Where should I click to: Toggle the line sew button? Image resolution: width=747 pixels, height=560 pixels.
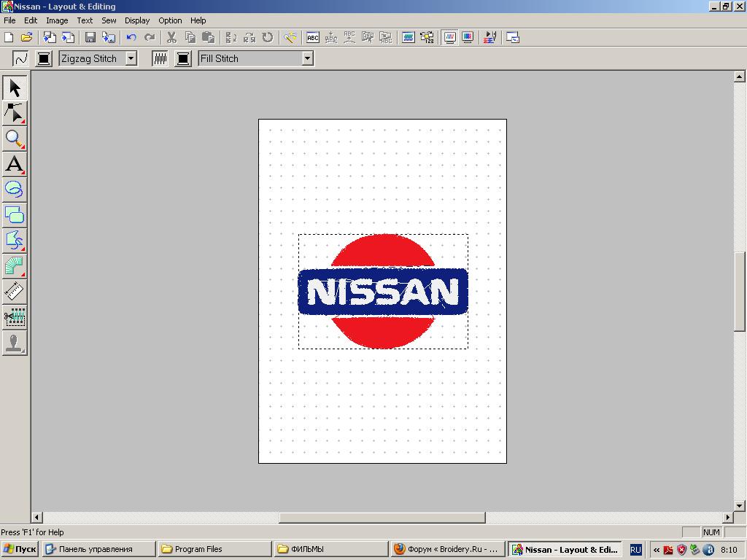[20, 58]
